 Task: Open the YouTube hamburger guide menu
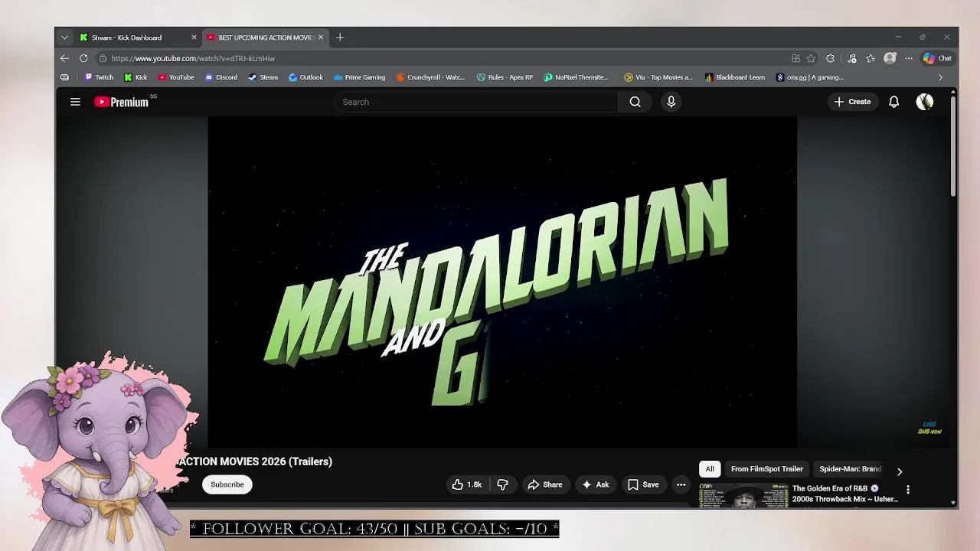(75, 102)
